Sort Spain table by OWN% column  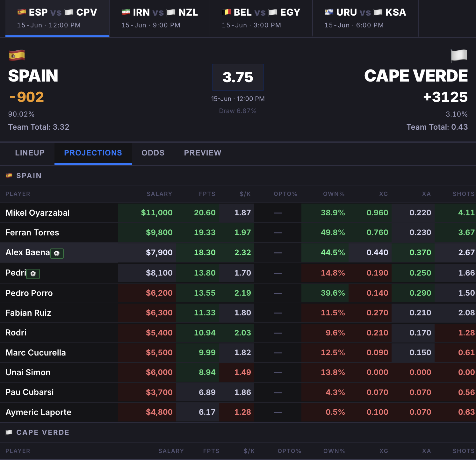click(x=334, y=194)
